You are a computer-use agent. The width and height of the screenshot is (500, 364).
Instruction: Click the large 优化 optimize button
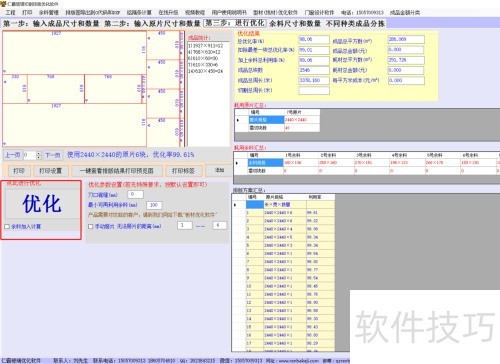click(x=42, y=204)
